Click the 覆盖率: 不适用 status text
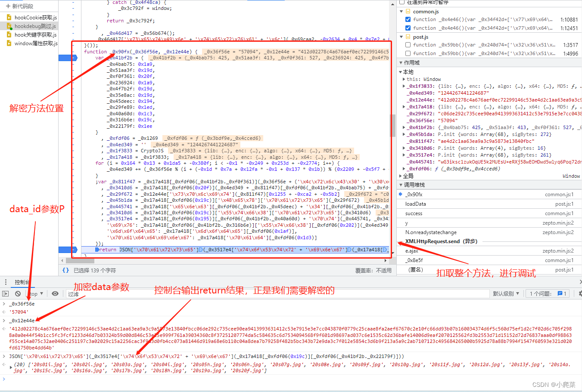582x392 pixels. click(373, 271)
